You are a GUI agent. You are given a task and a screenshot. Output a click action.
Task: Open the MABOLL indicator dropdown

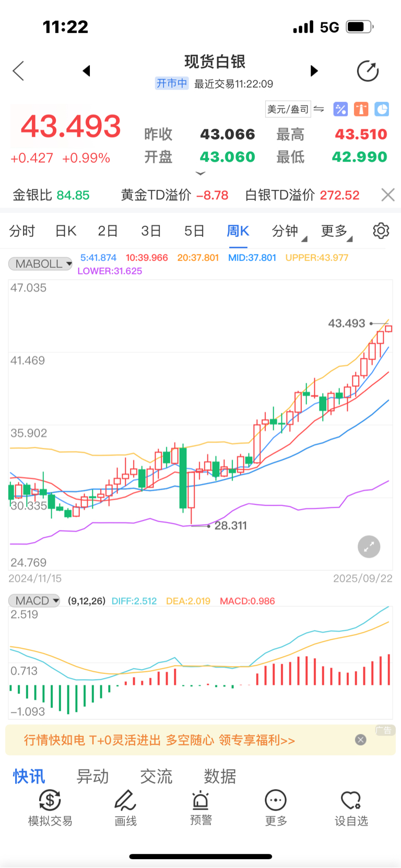coord(41,264)
